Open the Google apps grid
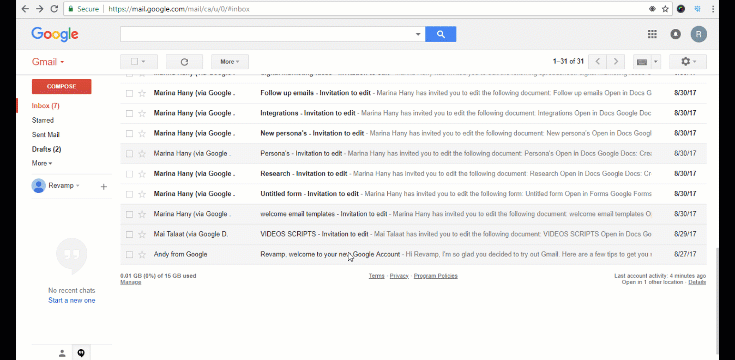Image resolution: width=735 pixels, height=360 pixels. pyautogui.click(x=652, y=34)
